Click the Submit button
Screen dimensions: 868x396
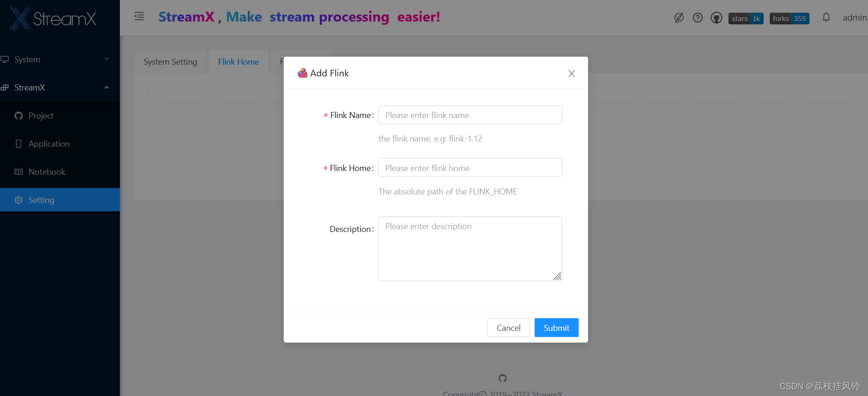pyautogui.click(x=557, y=328)
